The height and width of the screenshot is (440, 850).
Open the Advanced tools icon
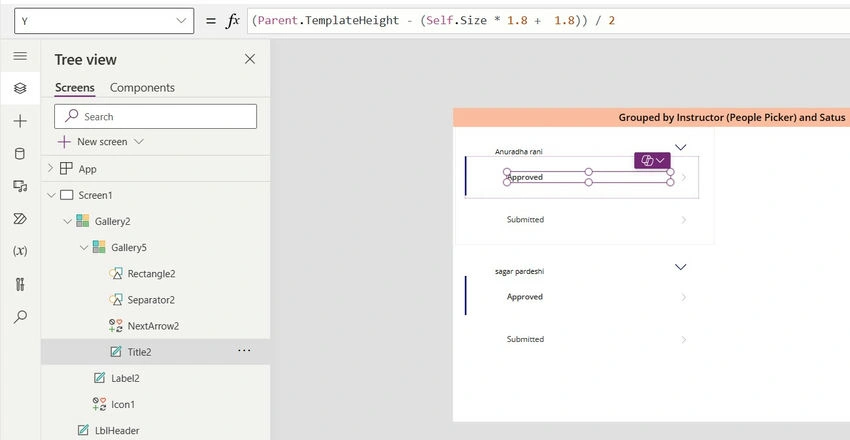coord(20,284)
